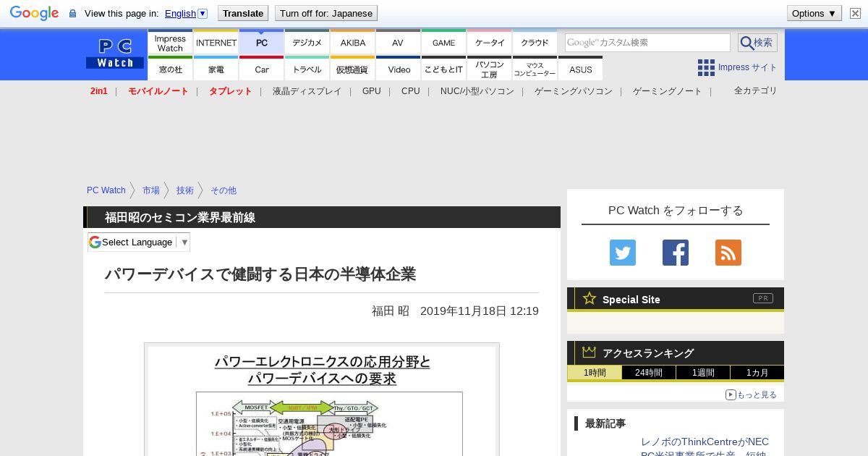The image size is (868, 456).
Task: Click the lock icon in translate bar
Action: tap(72, 14)
